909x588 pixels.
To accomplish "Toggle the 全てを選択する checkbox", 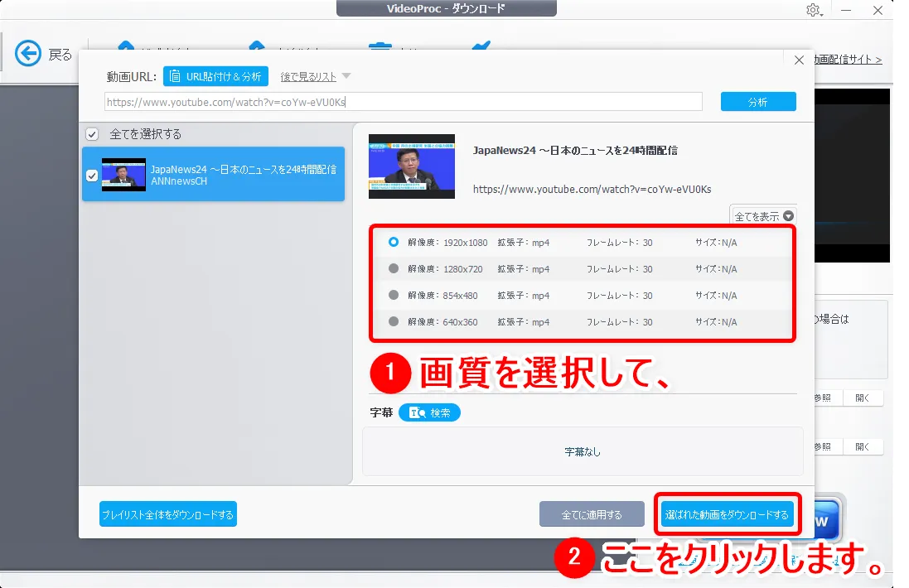I will [92, 134].
